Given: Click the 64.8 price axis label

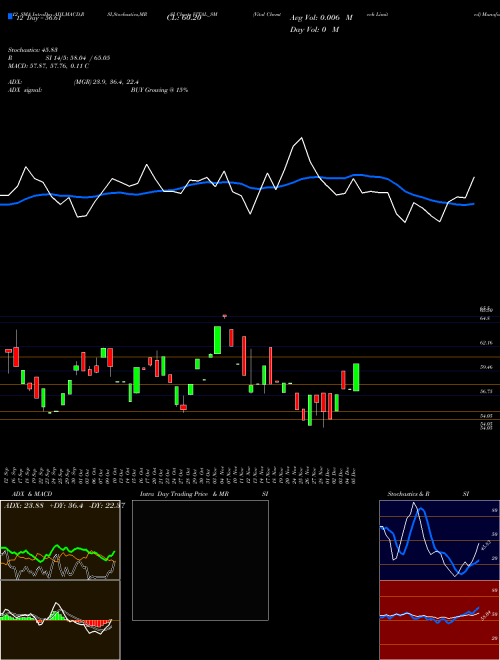Looking at the screenshot, I should point(485,318).
